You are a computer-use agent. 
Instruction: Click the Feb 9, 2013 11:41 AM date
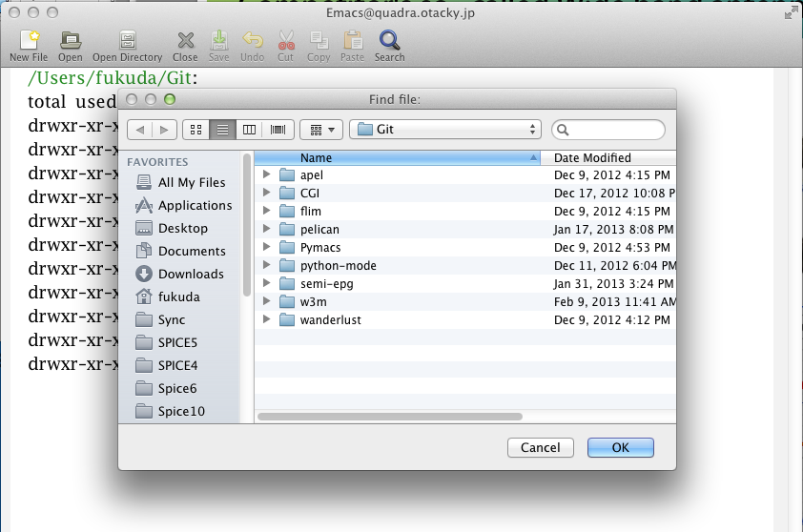[x=614, y=302]
